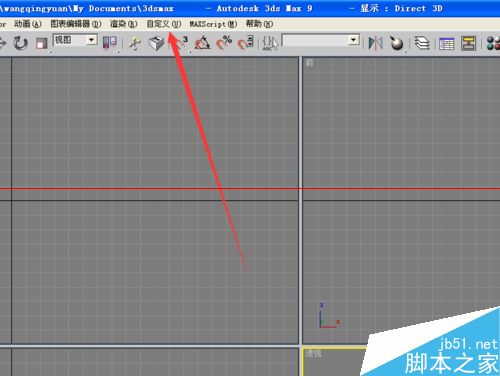Click inside the named selection sets field
Screen dimensions: 500x376
click(x=315, y=41)
